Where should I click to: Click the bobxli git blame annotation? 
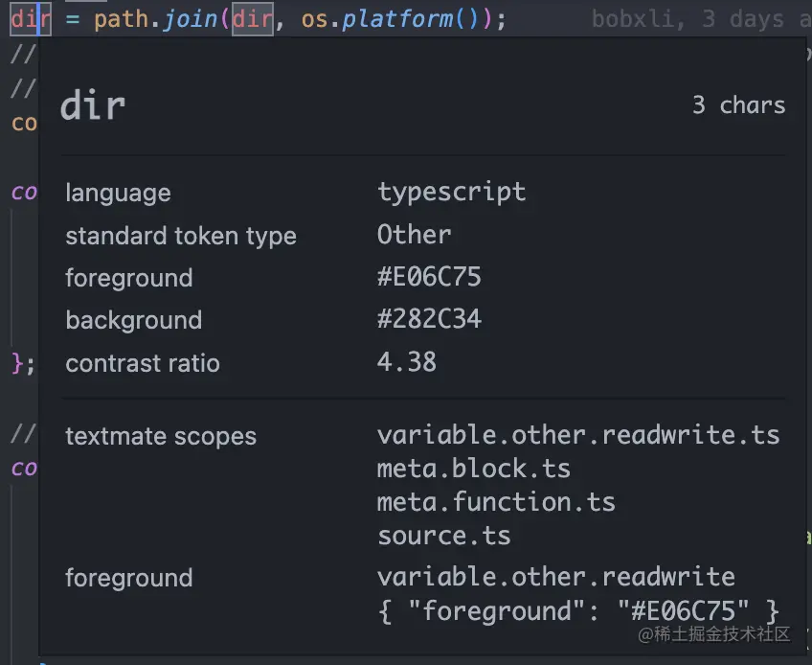[632, 18]
